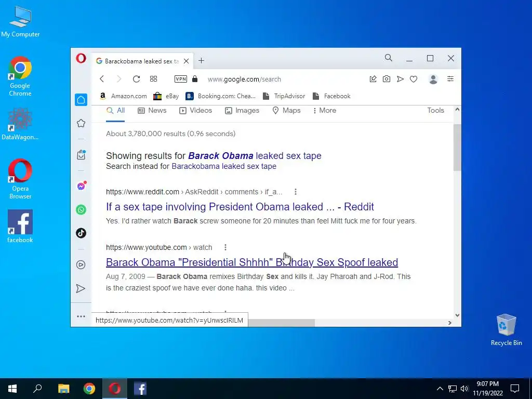Screen dimensions: 532x399
Task: Open the Reddit result options three-dot menu
Action: click(296, 192)
